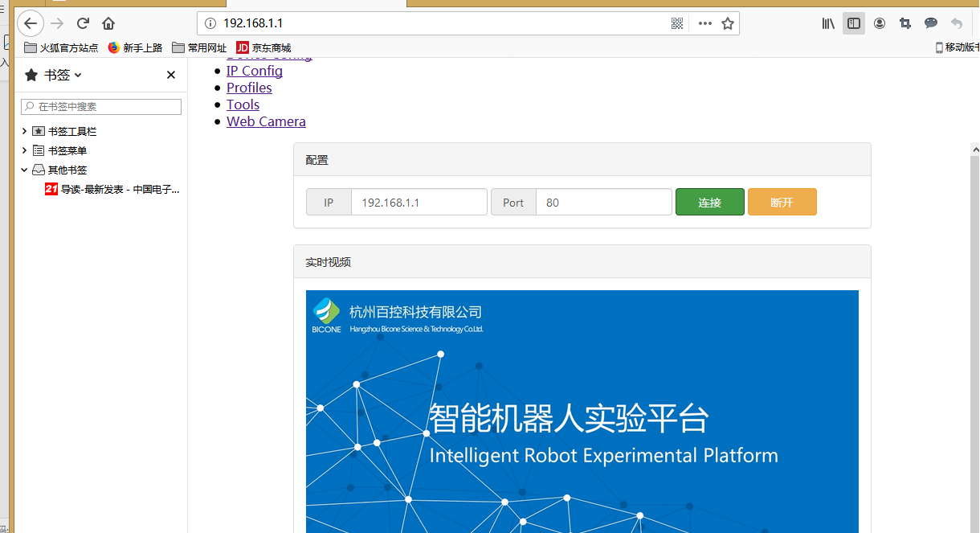Open the Web Camera link

coord(266,121)
